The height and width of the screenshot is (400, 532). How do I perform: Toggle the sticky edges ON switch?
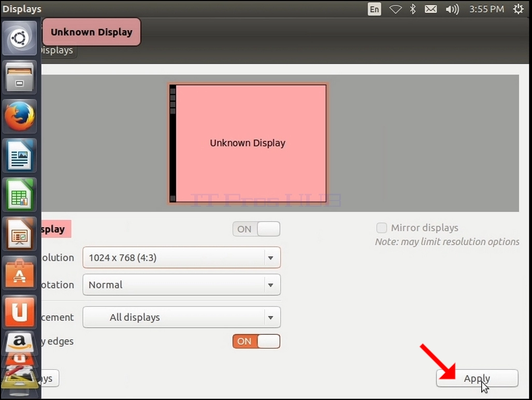(x=256, y=341)
